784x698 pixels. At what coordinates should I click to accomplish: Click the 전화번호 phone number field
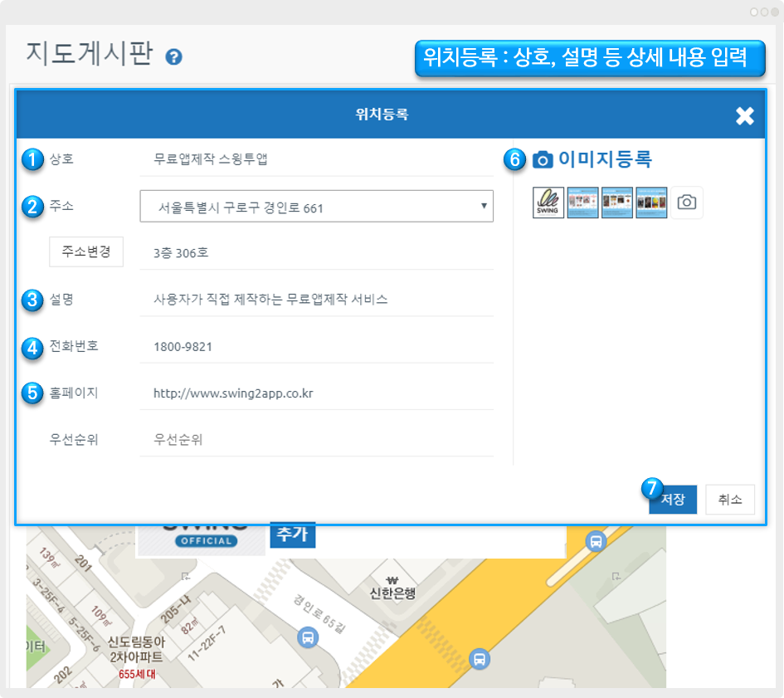316,346
